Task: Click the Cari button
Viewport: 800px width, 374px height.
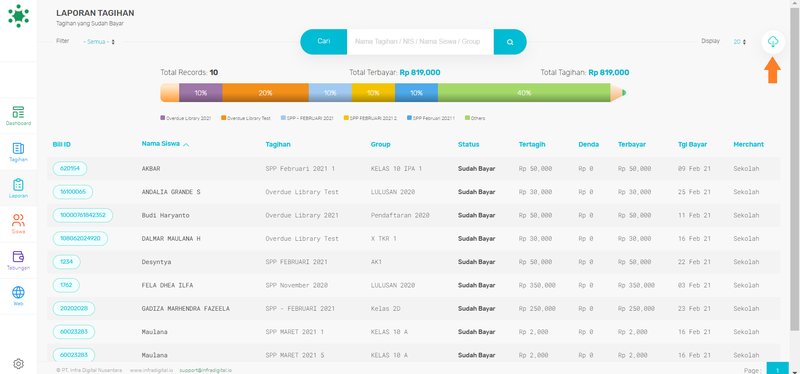Action: click(323, 41)
